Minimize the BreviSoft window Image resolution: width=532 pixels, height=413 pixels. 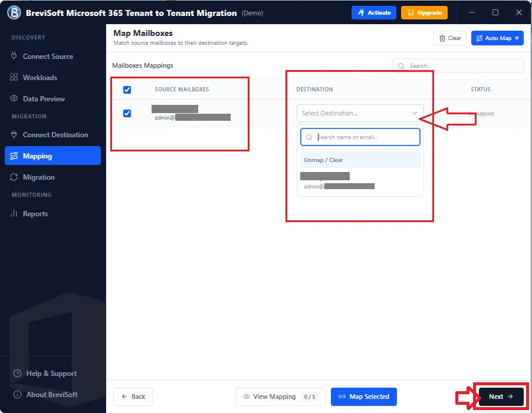point(472,12)
